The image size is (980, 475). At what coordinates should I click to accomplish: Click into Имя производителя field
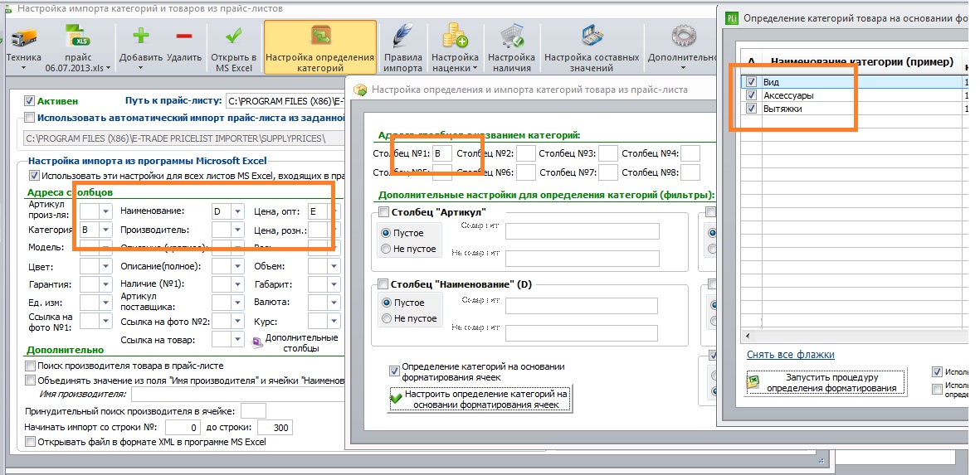237,394
